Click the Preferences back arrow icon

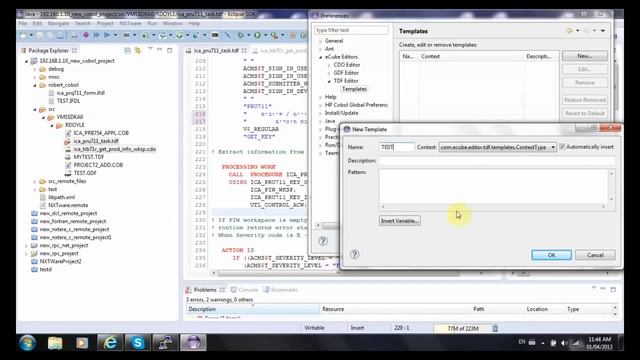[x=569, y=31]
